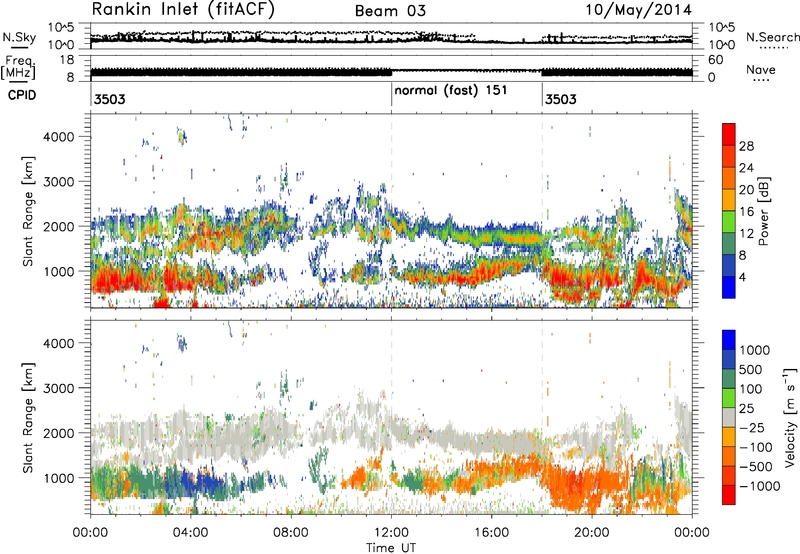
Task: Click the '60' tick on the Nave axis
Action: point(715,60)
